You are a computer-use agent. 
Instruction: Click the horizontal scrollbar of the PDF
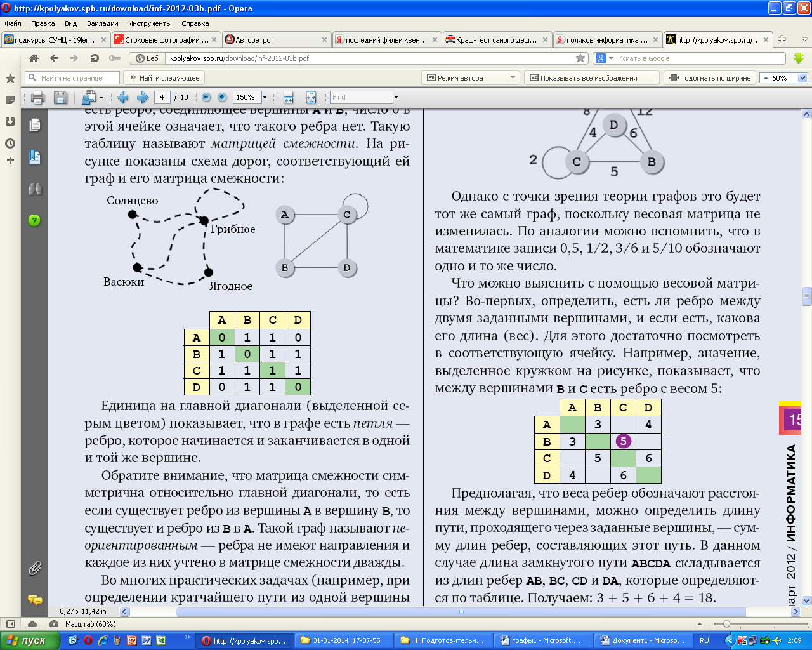pos(461,612)
